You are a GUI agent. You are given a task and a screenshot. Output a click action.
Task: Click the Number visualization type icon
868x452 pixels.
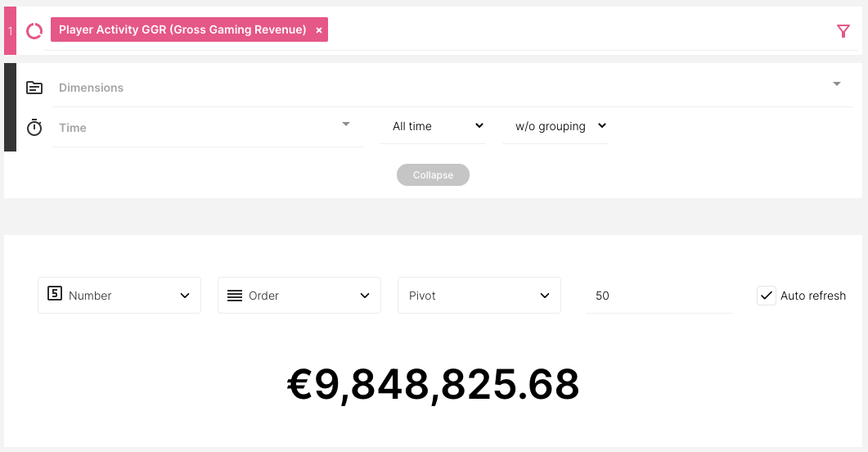click(55, 295)
